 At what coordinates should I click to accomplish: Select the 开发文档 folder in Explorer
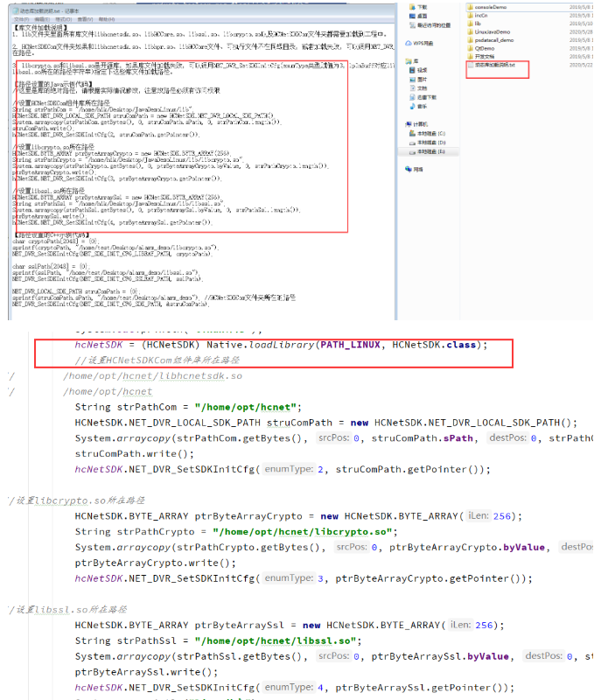480,57
